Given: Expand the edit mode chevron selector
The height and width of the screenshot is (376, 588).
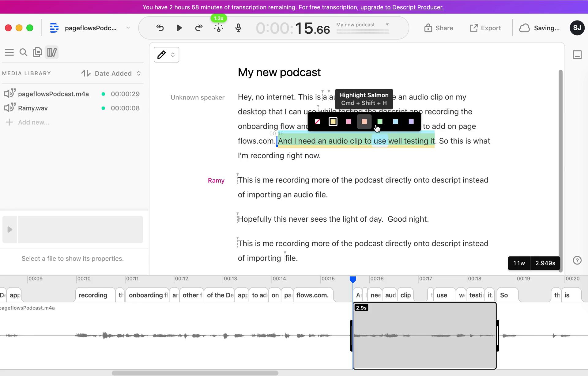Looking at the screenshot, I should point(173,55).
